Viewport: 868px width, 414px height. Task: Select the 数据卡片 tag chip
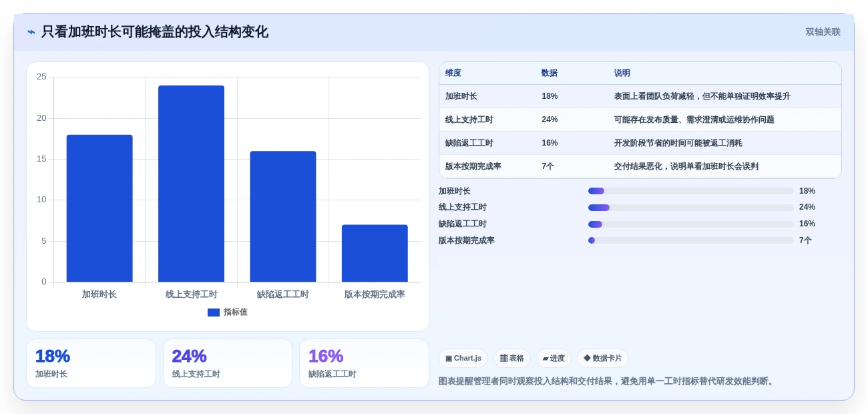point(603,359)
